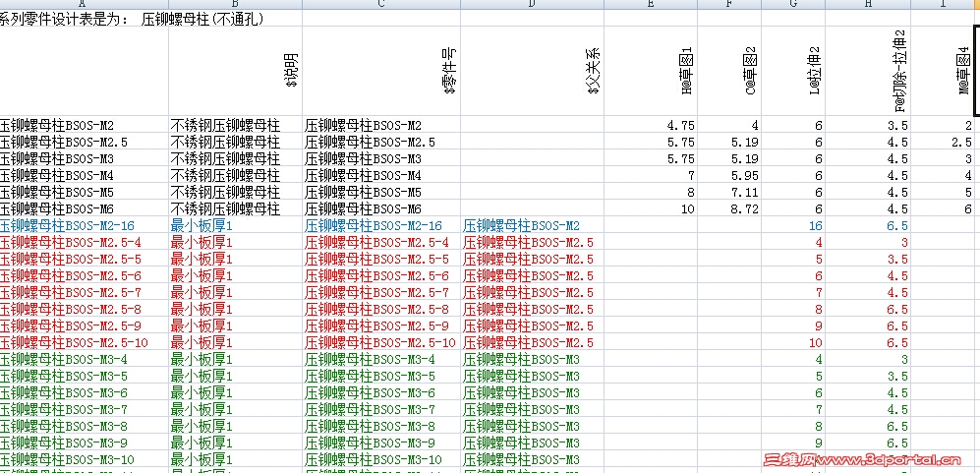Select the L@拉伸2 header cell
Image resolution: width=980 pixels, height=473 pixels.
pyautogui.click(x=793, y=70)
